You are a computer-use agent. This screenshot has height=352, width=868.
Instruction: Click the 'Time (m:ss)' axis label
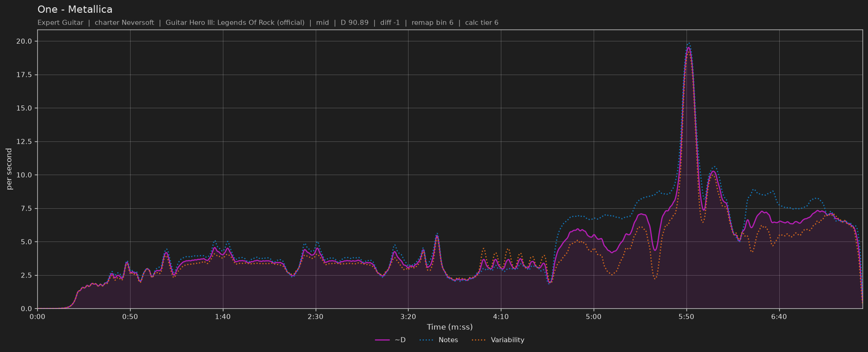point(449,327)
